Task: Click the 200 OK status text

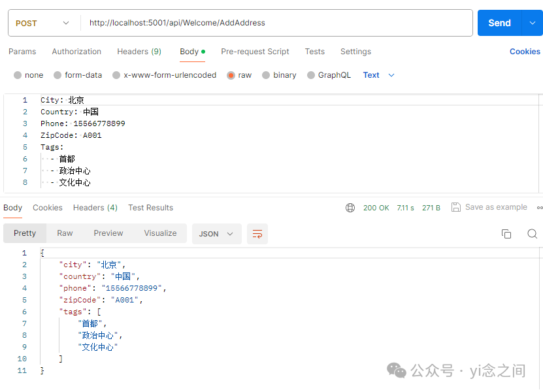Action: [376, 208]
